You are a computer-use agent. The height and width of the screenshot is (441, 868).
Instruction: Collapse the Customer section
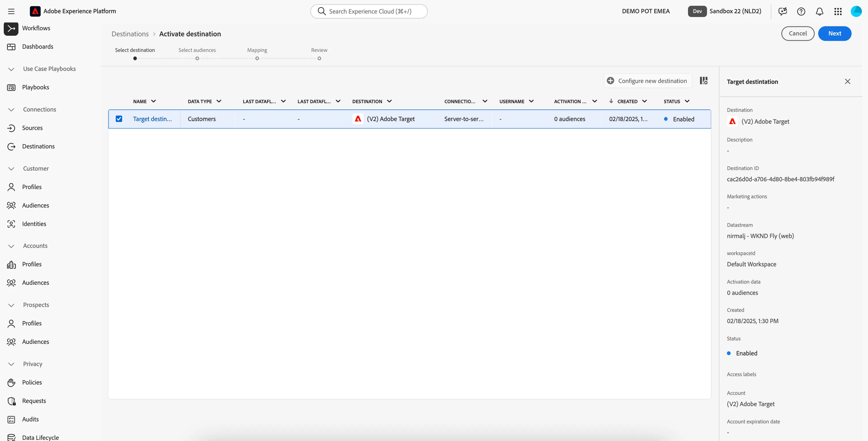(11, 169)
